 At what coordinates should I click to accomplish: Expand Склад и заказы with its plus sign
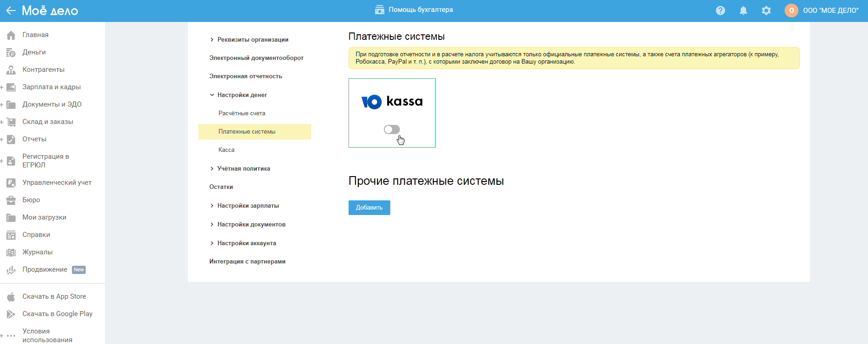tap(2, 122)
